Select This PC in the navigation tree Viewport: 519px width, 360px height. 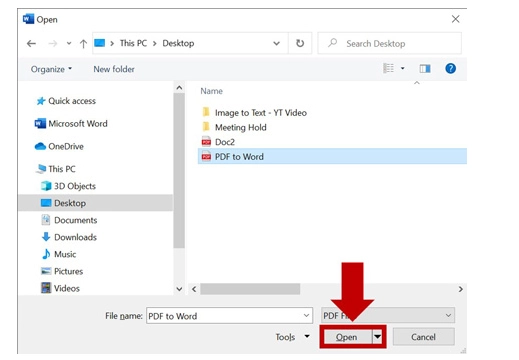[56, 169]
